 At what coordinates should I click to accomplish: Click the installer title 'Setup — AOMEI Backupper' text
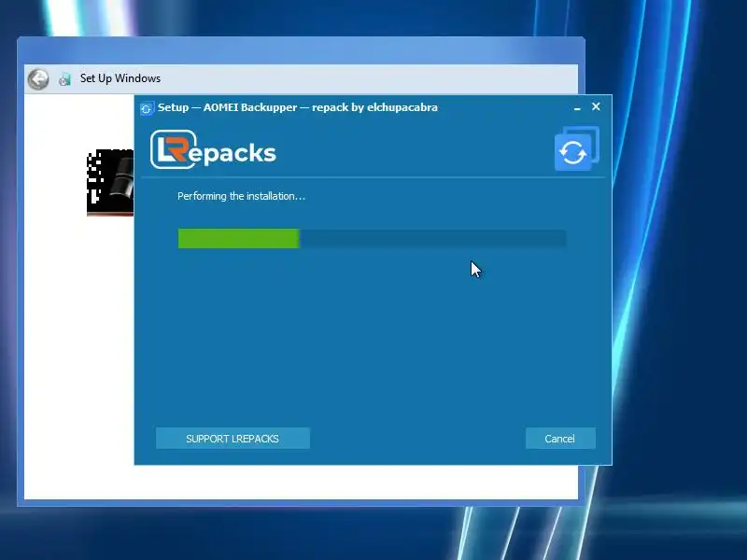point(227,107)
